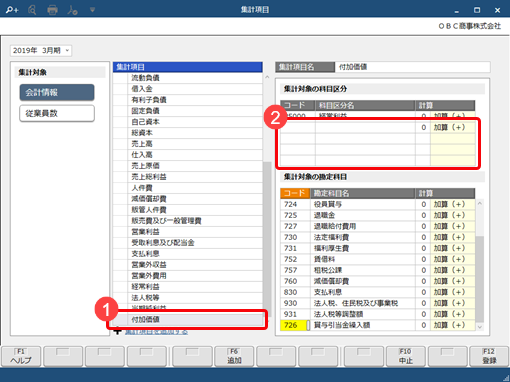
Task: Open 加算（+） dropdown for 福利厚生費
Action: click(453, 248)
